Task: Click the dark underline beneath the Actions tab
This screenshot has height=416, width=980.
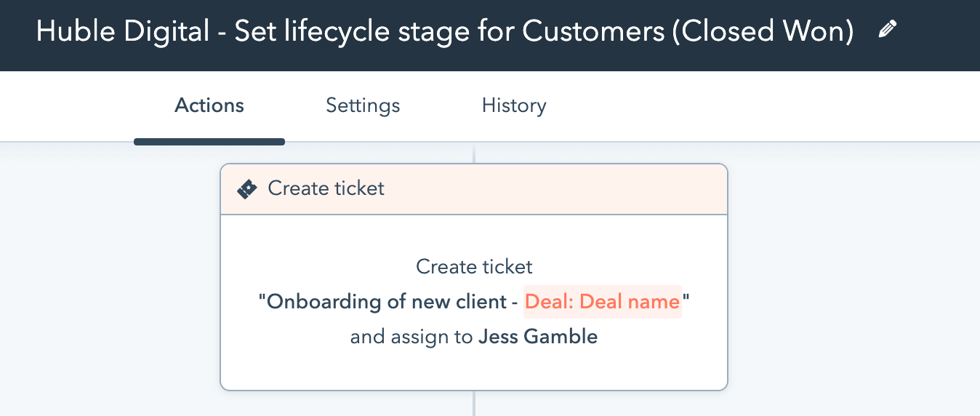Action: point(209,141)
